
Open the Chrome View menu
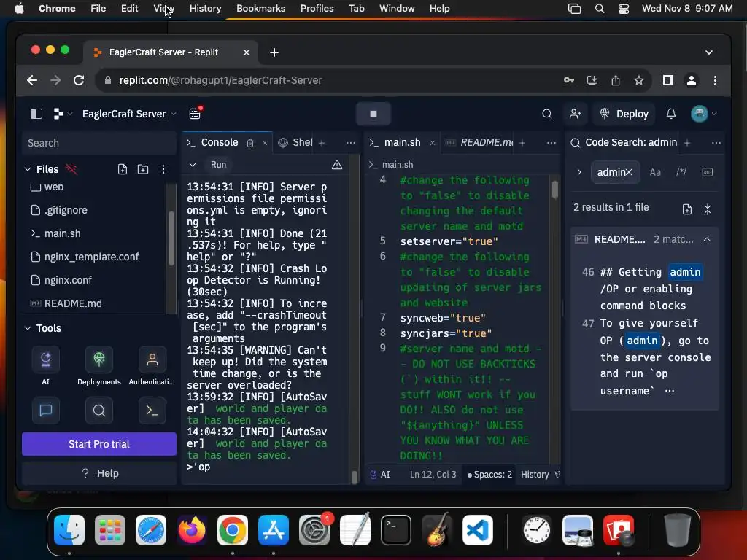[164, 8]
